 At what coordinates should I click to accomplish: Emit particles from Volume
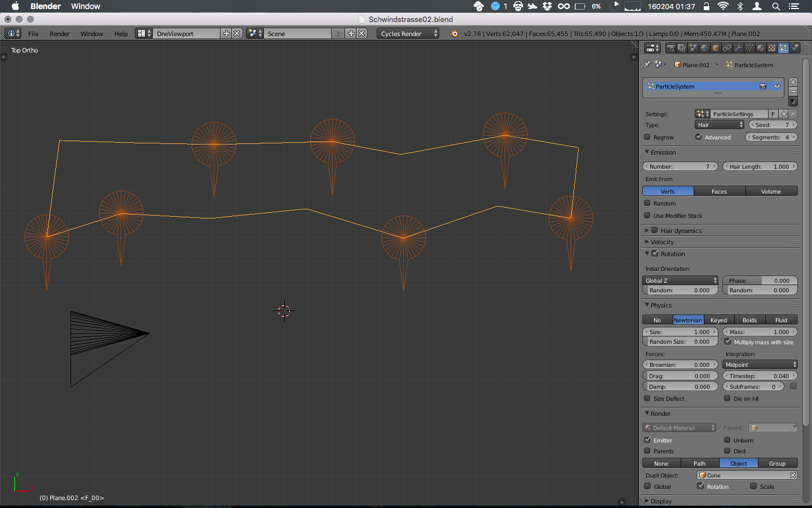coord(771,191)
